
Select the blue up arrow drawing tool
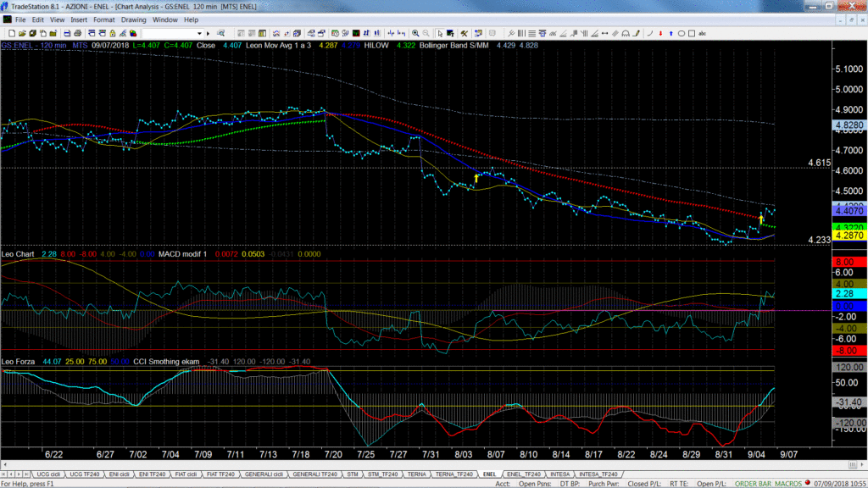point(671,33)
